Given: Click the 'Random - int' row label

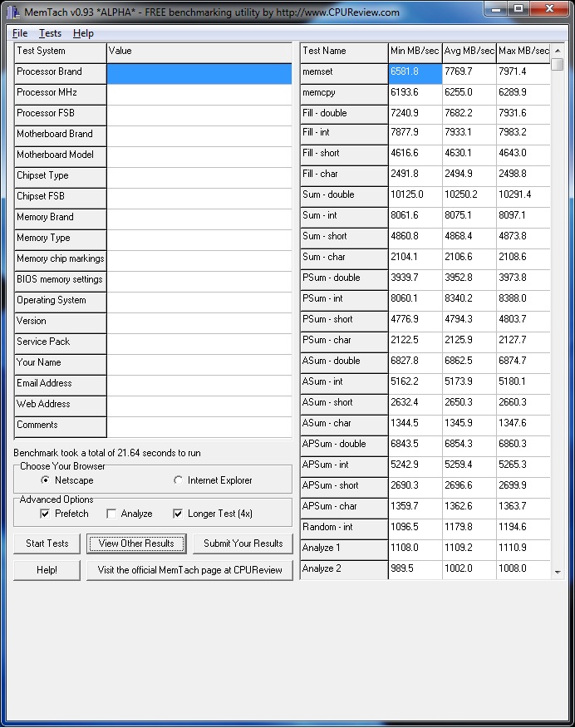Looking at the screenshot, I should pyautogui.click(x=344, y=529).
